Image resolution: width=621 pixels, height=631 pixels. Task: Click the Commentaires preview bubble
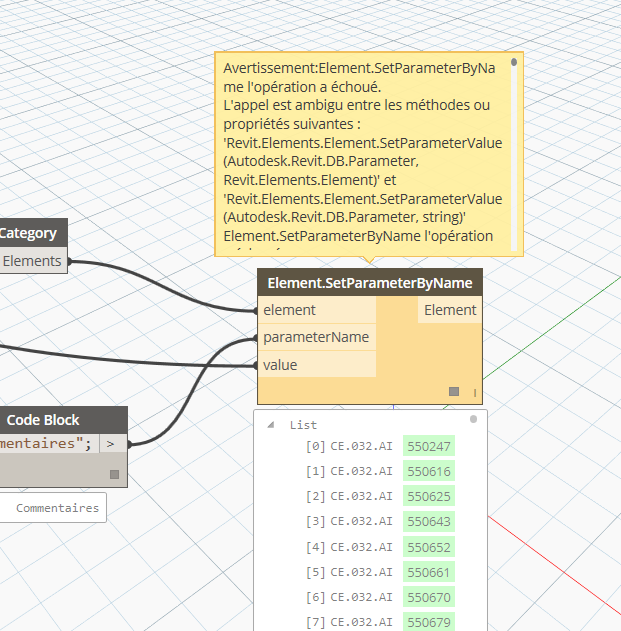click(x=56, y=507)
